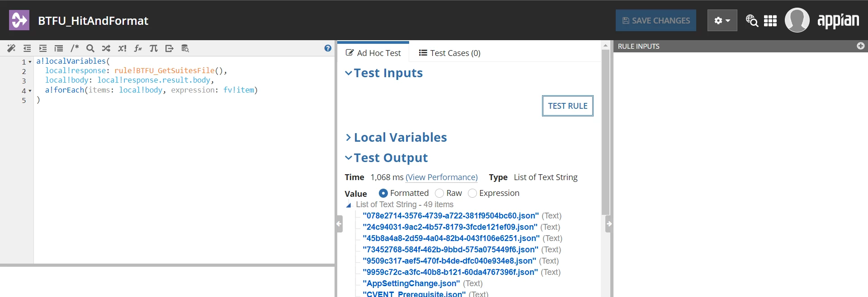Click the BTFU_HitAndFormat rule title
The width and height of the screenshot is (868, 297).
coord(93,21)
